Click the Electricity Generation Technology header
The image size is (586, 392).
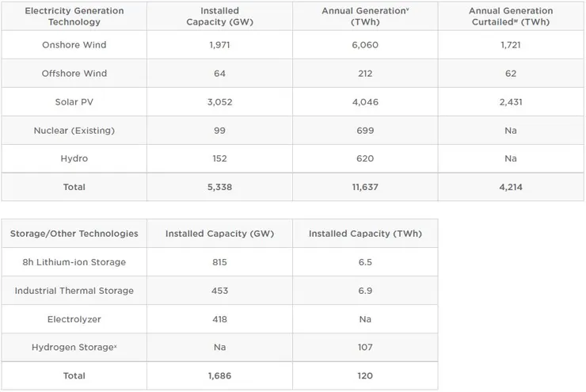(x=74, y=17)
